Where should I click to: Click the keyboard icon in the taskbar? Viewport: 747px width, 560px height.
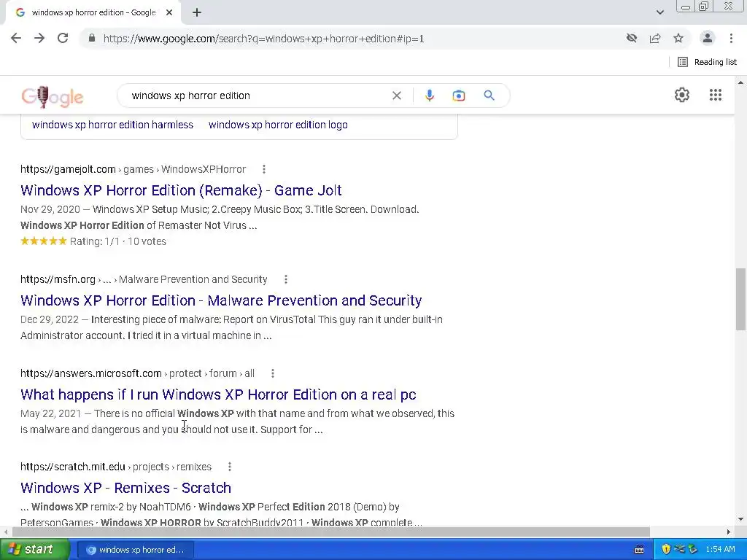(x=639, y=550)
